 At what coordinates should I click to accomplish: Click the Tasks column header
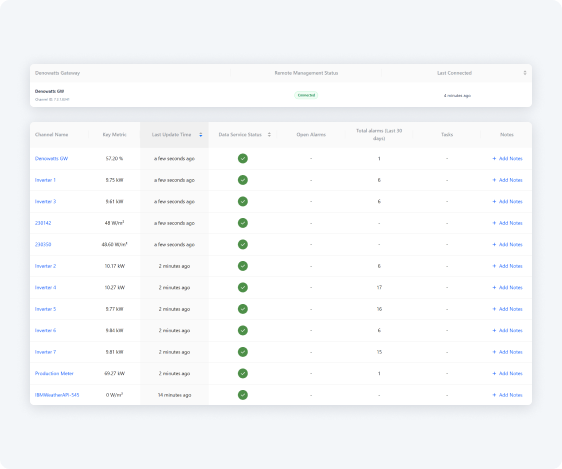point(447,135)
